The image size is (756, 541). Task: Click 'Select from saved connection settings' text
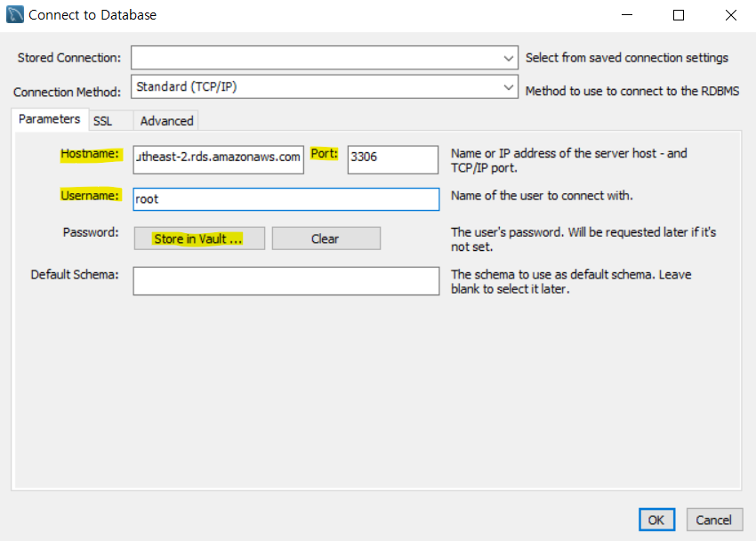pos(627,58)
